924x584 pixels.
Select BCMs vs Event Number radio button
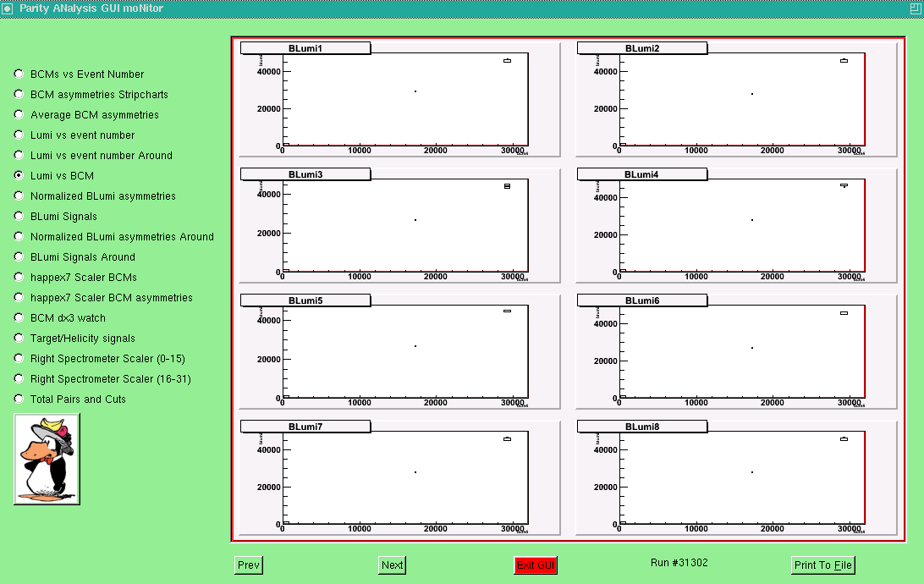click(19, 74)
